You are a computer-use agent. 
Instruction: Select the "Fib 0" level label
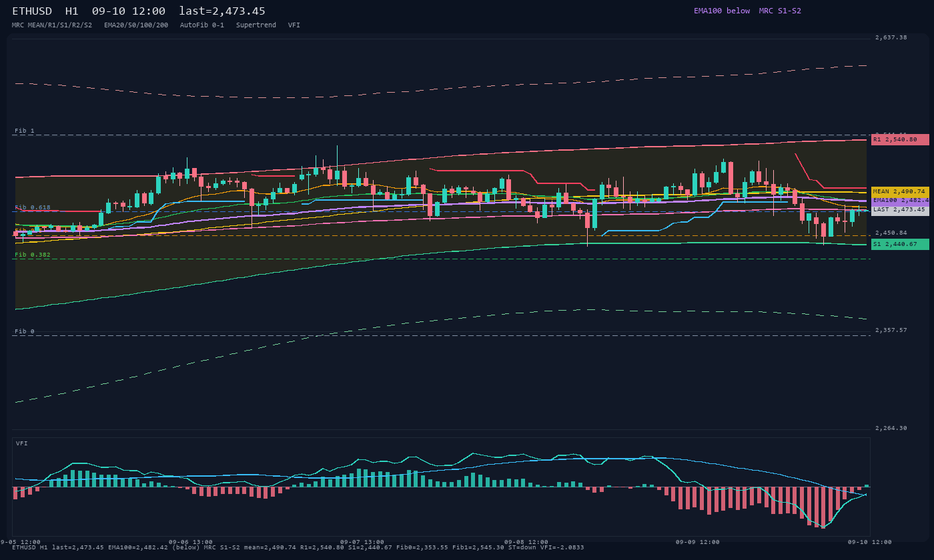click(25, 331)
